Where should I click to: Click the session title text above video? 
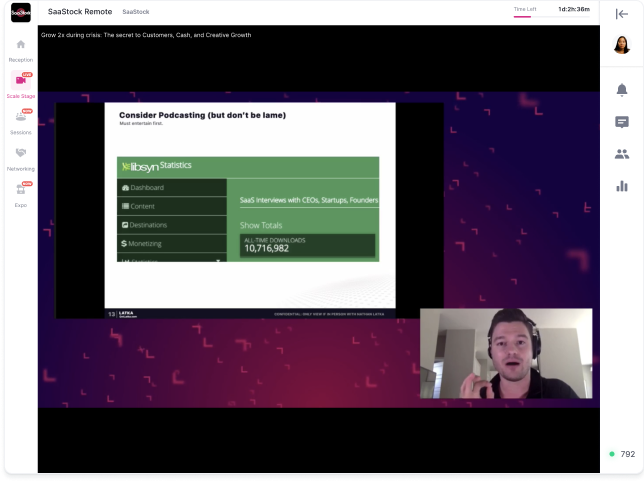pos(146,35)
